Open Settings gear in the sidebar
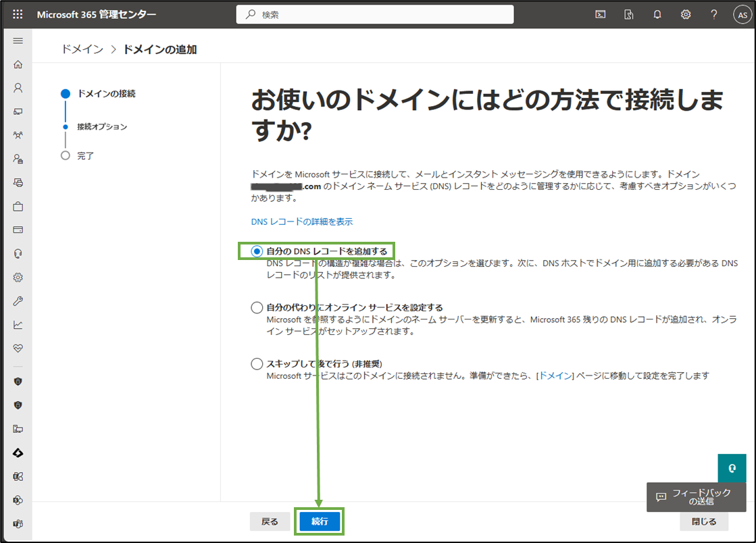This screenshot has width=756, height=543. (x=18, y=278)
